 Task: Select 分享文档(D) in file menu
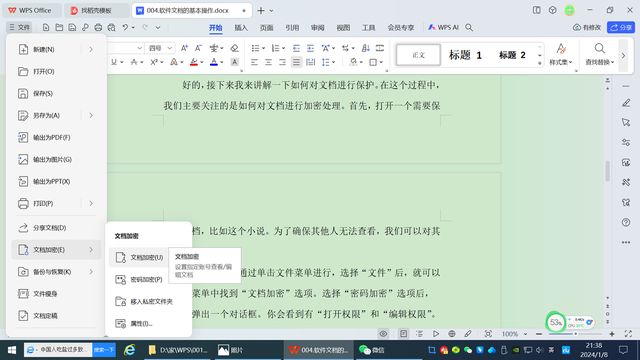pyautogui.click(x=56, y=228)
